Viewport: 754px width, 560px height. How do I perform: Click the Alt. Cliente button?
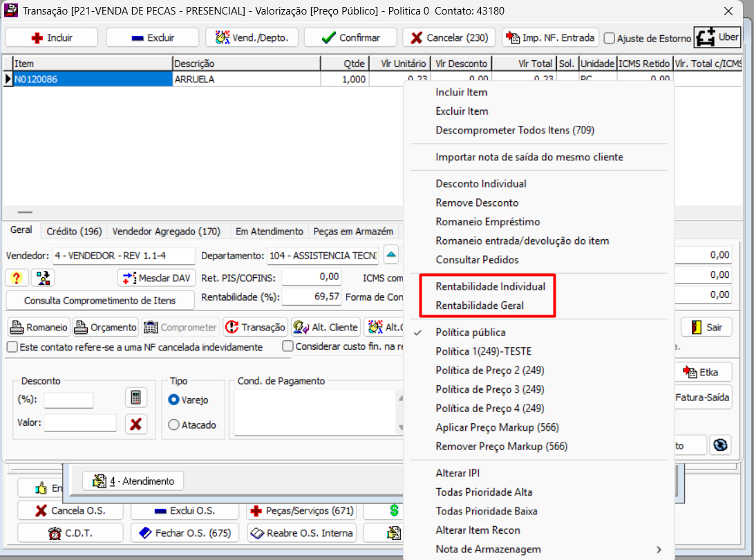pos(326,327)
